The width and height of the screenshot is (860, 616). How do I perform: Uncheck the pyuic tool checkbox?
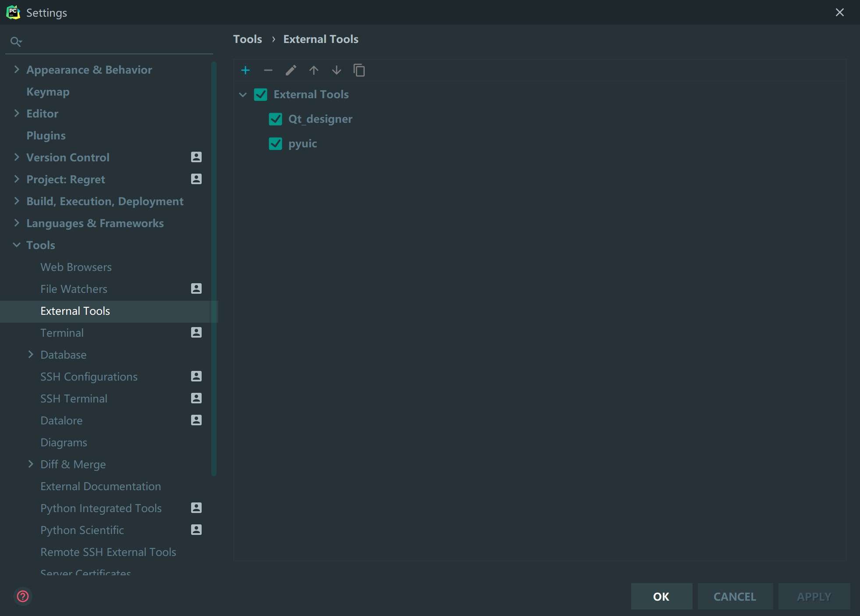[x=275, y=144]
